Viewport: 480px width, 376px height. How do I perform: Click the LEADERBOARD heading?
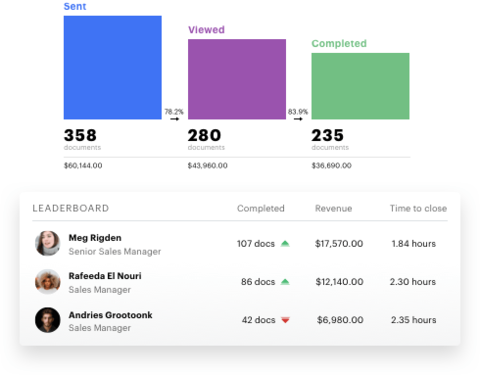71,208
